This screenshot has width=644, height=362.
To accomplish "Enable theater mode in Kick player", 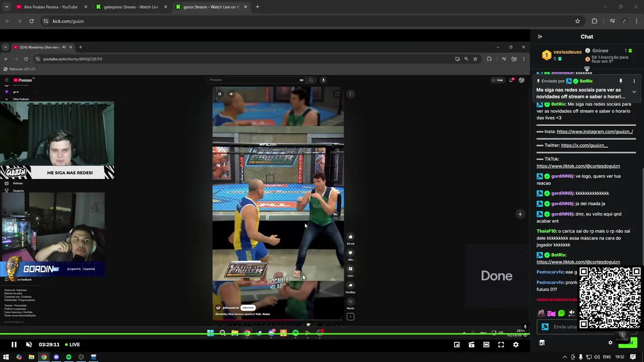I will [486, 344].
